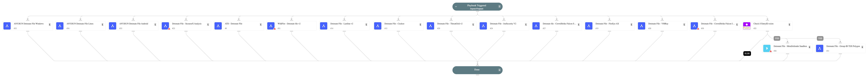This screenshot has height=78, width=868.
Task: Collapse the Playbook Triggered chevron
Action: pyautogui.click(x=456, y=6)
